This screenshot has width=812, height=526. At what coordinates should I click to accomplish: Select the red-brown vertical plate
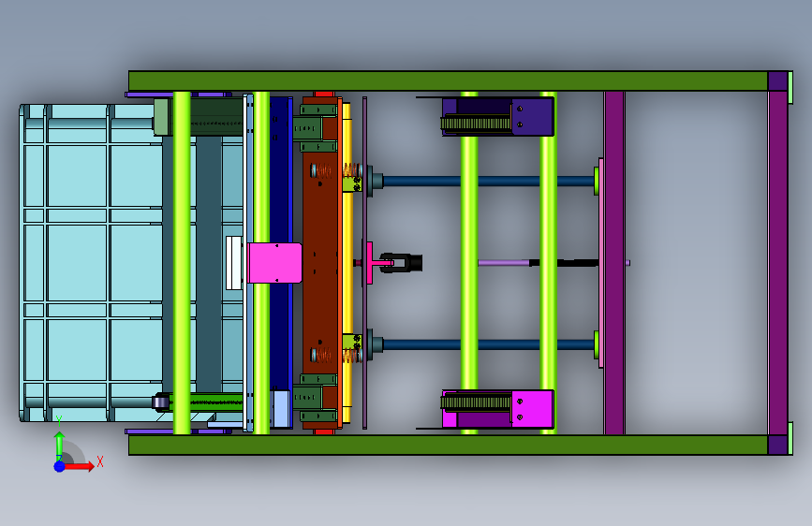[x=320, y=263]
